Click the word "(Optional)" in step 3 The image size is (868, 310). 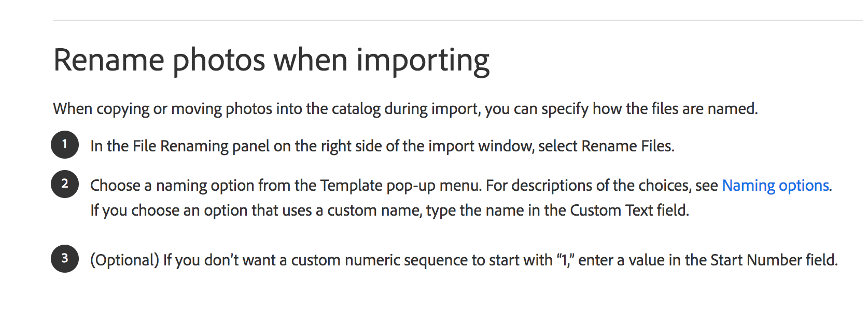coord(124,260)
